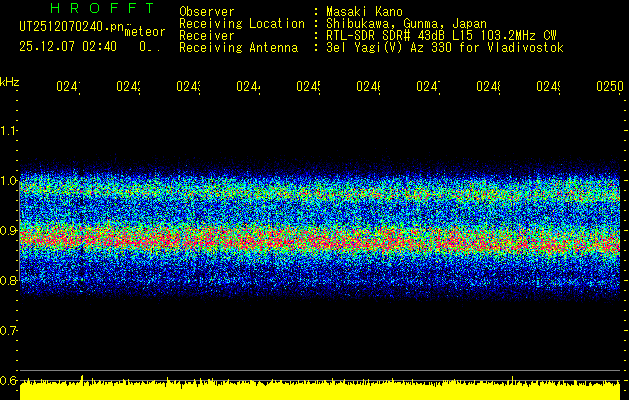Click the 0242 time axis marker
629x400 pixels.
(x=128, y=87)
